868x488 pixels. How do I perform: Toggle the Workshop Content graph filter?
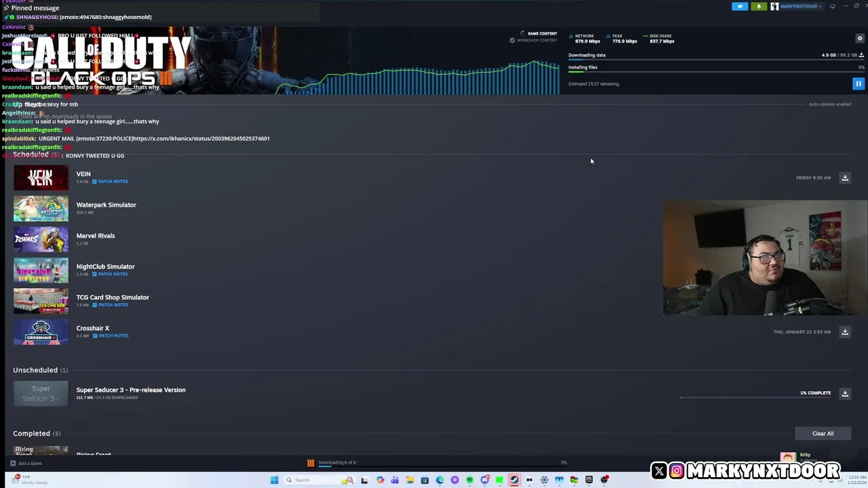(534, 40)
